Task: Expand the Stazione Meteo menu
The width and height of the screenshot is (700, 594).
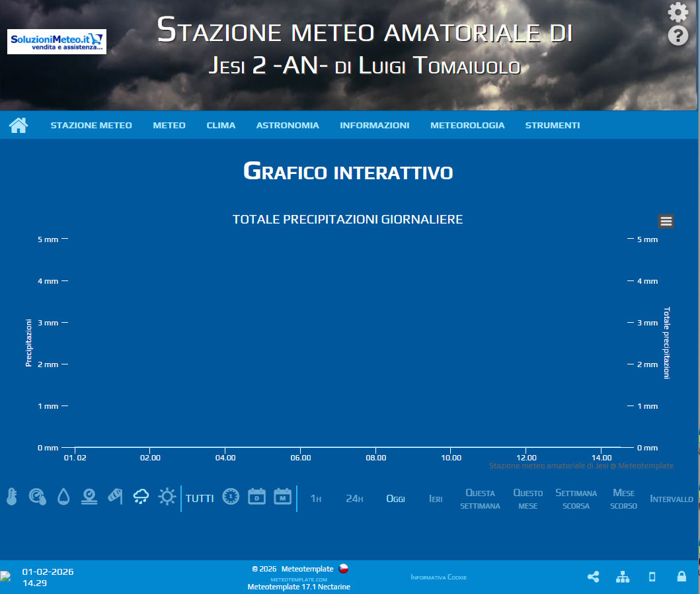Action: tap(91, 125)
